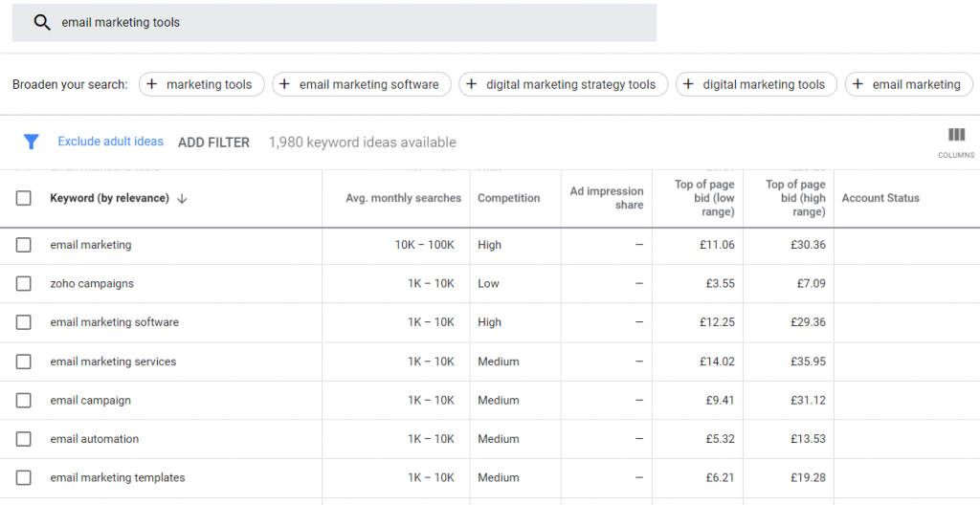The height and width of the screenshot is (505, 980).
Task: Click the 'zoho campaigns' keyword text
Action: point(92,284)
